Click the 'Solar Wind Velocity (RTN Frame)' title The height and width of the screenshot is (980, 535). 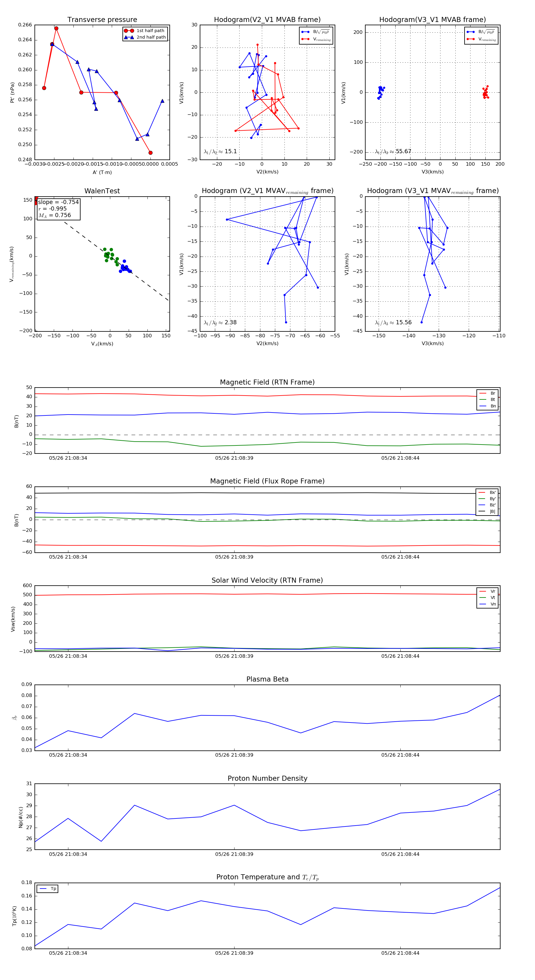[x=267, y=581]
